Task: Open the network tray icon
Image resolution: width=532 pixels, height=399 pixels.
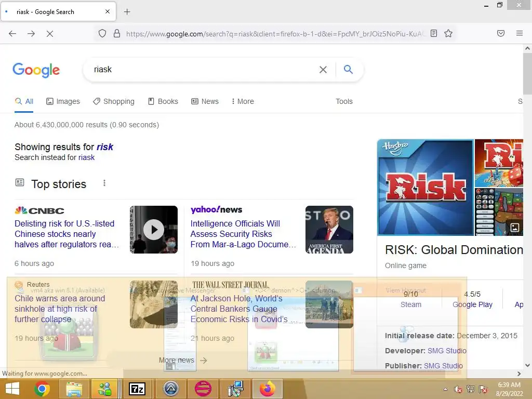Action: [471, 389]
